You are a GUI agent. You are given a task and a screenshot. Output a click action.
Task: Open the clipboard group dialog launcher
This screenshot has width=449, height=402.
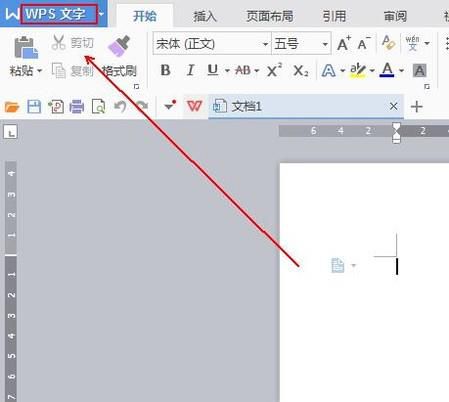click(136, 86)
